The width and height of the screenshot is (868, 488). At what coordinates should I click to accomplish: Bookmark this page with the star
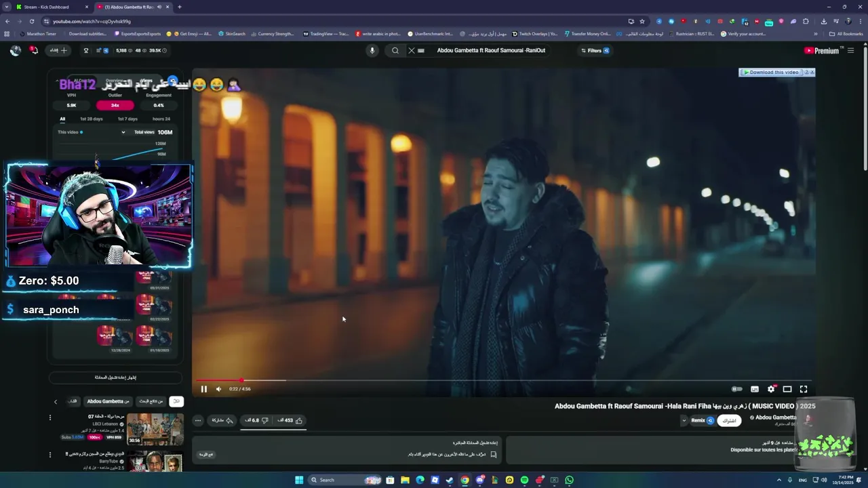[x=642, y=21]
